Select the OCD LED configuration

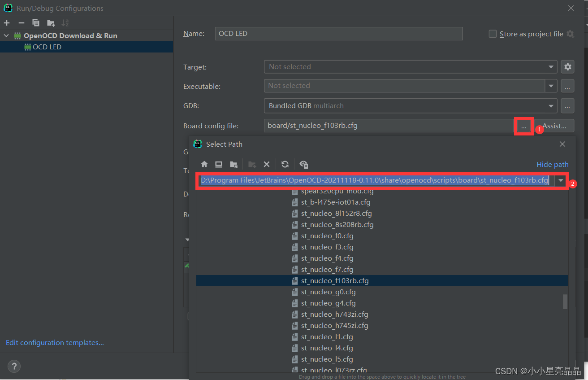86,47
